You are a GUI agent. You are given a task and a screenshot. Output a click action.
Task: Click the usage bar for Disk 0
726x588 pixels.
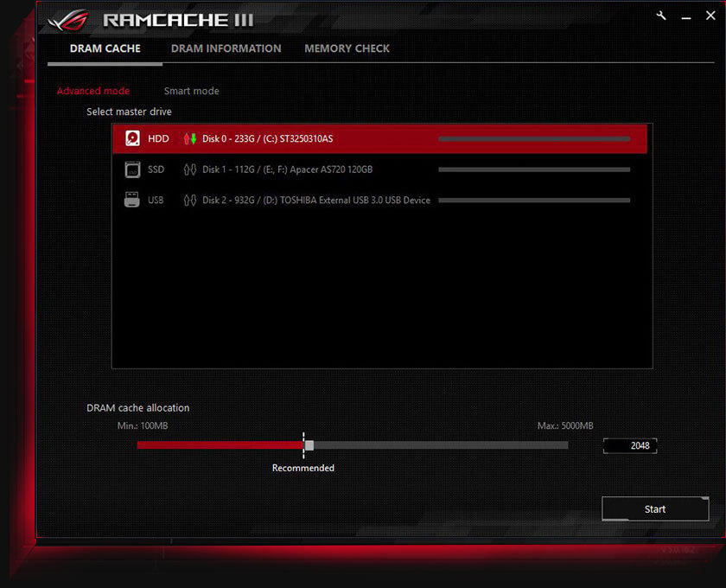pyautogui.click(x=534, y=138)
